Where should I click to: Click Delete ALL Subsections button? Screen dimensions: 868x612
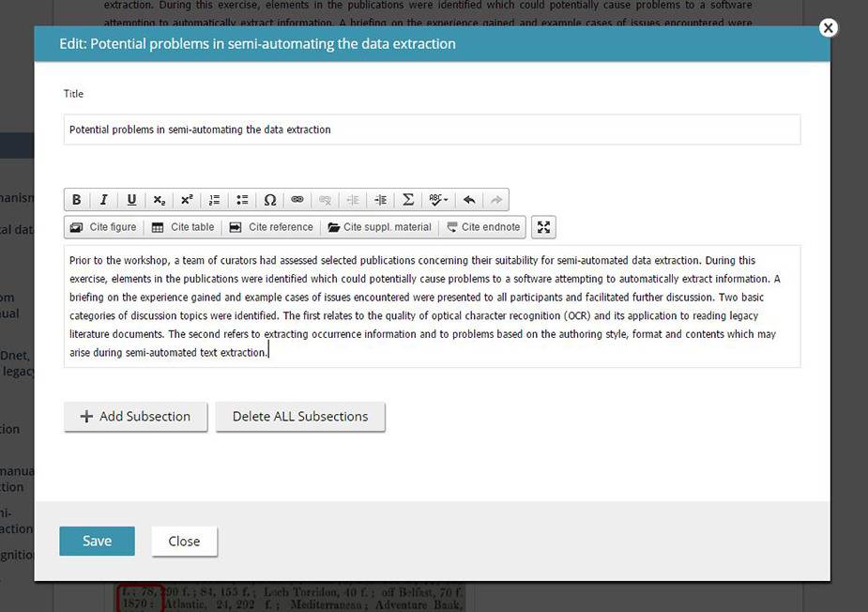tap(300, 417)
